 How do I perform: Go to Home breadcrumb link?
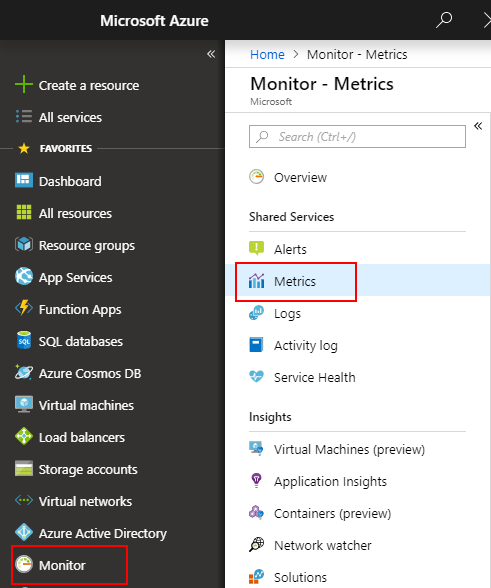pyautogui.click(x=267, y=54)
